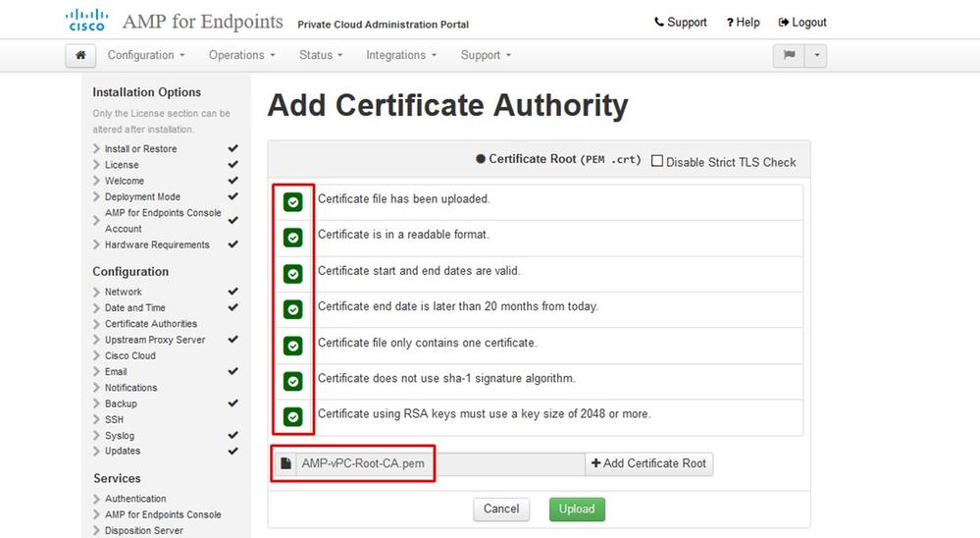
Task: Click the checkmark next to Updates
Action: coord(233,451)
